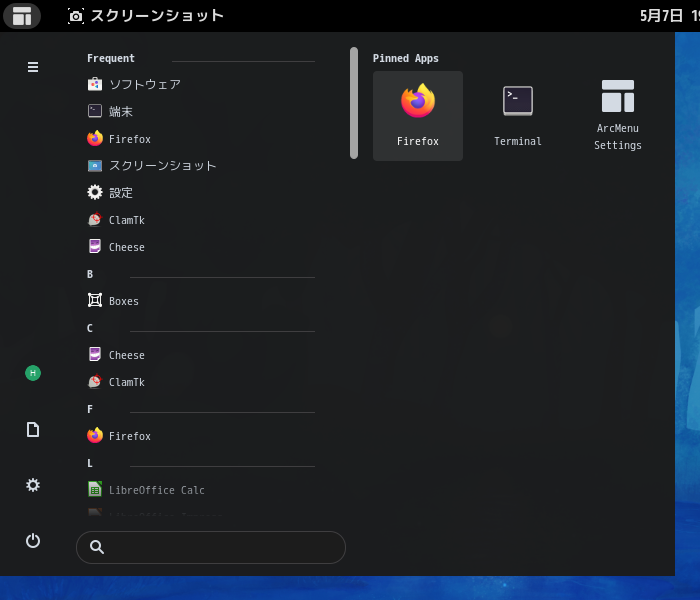Image resolution: width=700 pixels, height=600 pixels.
Task: Launch ソフトウェア from Frequent list
Action: [x=201, y=84]
